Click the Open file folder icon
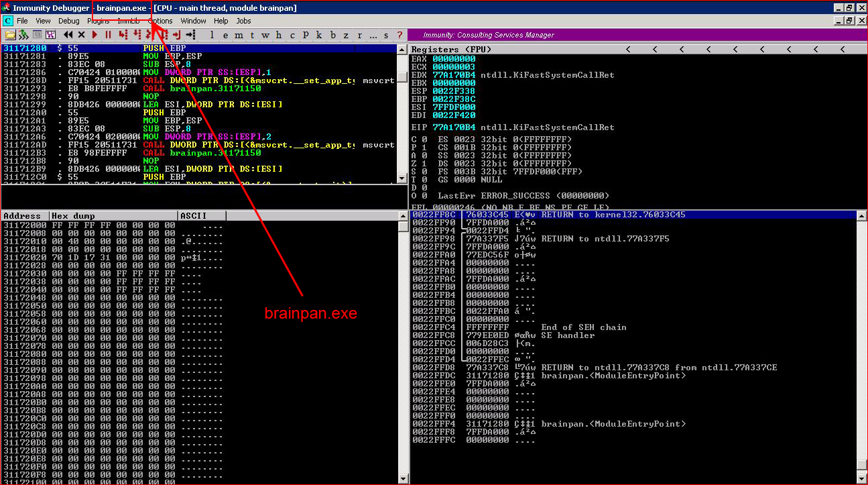This screenshot has width=868, height=485. (x=10, y=34)
